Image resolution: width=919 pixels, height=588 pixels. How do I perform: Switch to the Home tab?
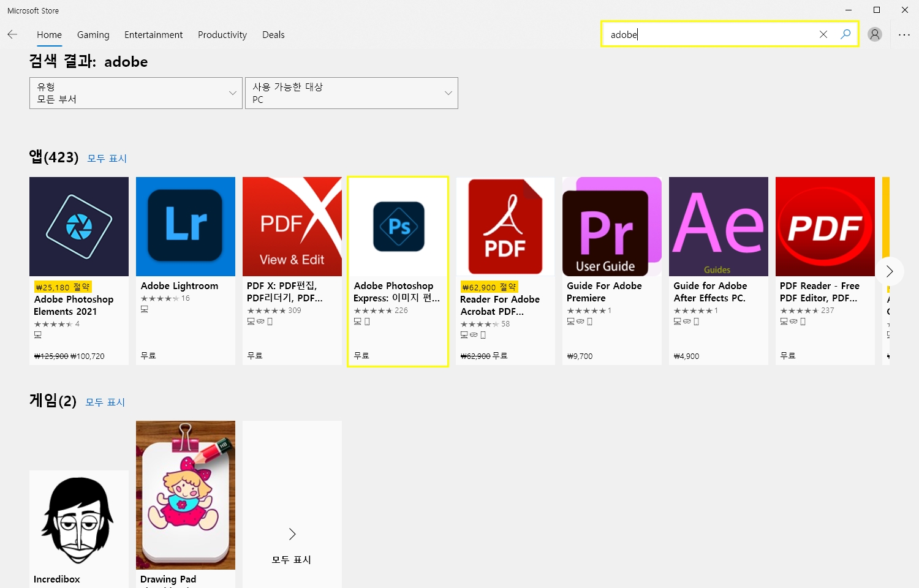point(49,35)
